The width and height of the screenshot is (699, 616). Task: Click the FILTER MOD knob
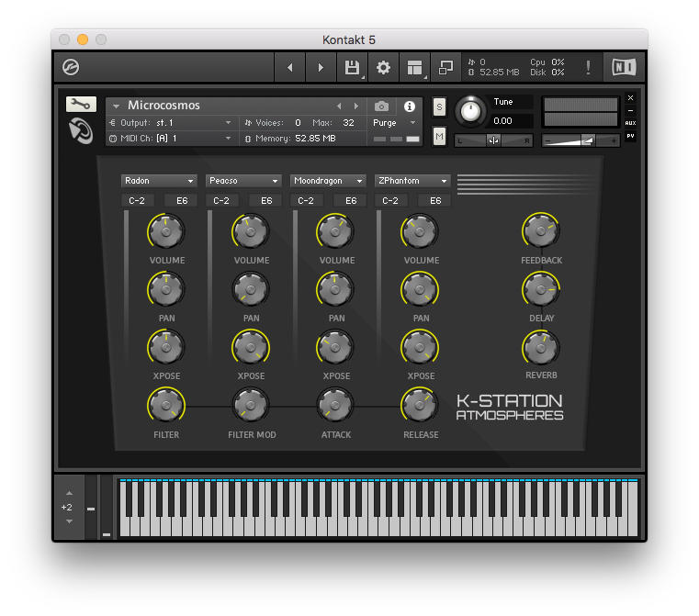(x=251, y=406)
